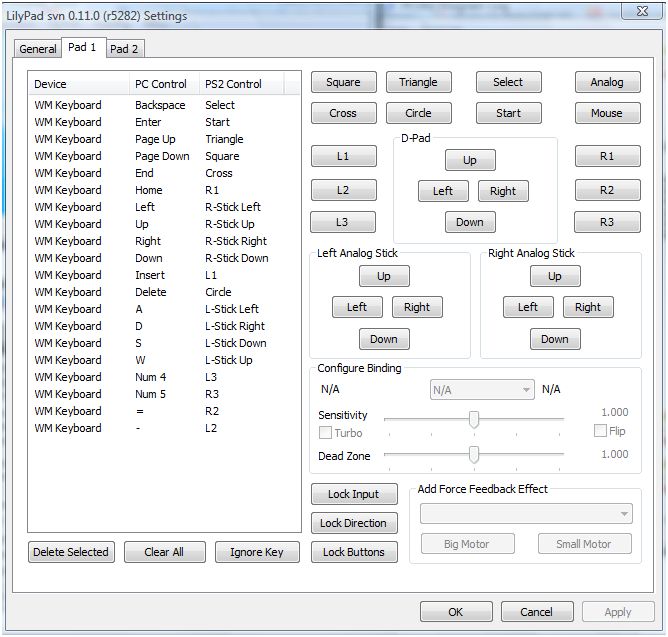668x637 pixels.
Task: Click the Triangle binding button
Action: pyautogui.click(x=418, y=82)
